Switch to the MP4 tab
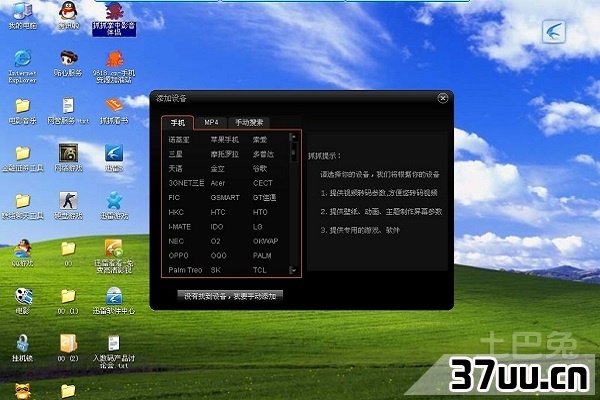This screenshot has height=400, width=600. 211,122
